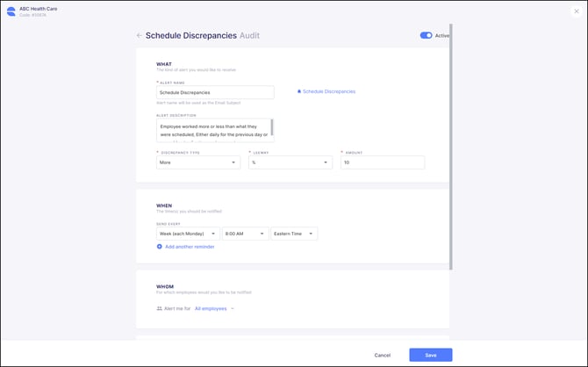The image size is (588, 367).
Task: Expand the All employees selector
Action: pos(214,308)
